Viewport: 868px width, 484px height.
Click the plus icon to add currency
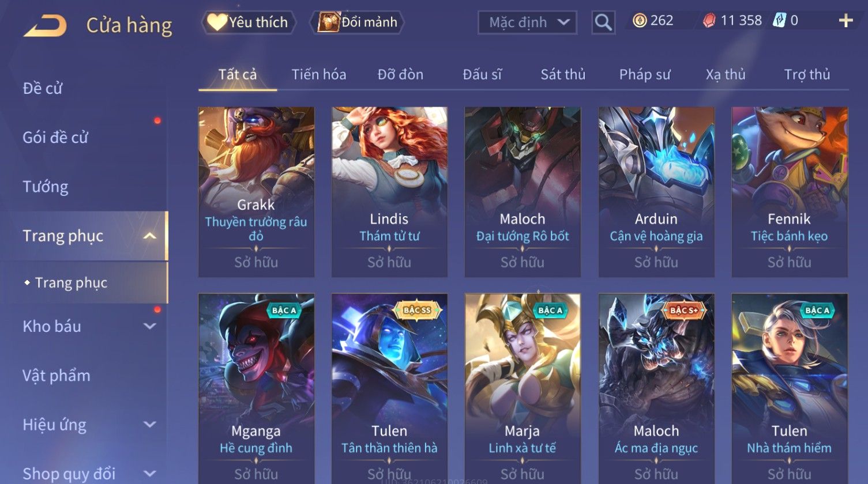click(846, 21)
